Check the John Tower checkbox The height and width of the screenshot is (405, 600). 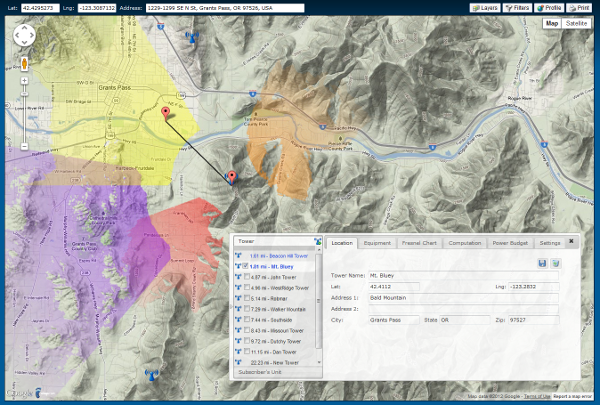click(247, 276)
